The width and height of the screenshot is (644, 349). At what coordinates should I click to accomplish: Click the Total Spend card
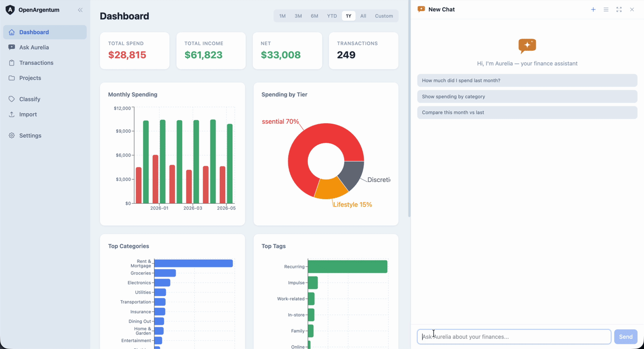coord(135,51)
